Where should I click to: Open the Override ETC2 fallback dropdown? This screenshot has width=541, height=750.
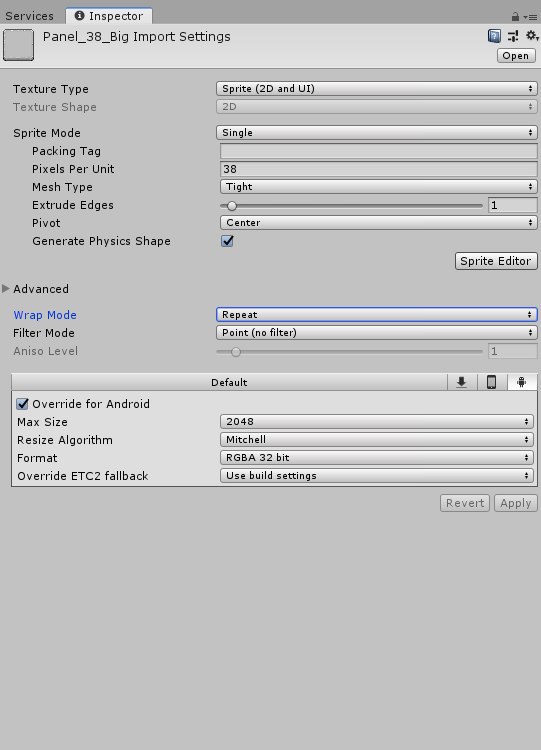click(376, 475)
